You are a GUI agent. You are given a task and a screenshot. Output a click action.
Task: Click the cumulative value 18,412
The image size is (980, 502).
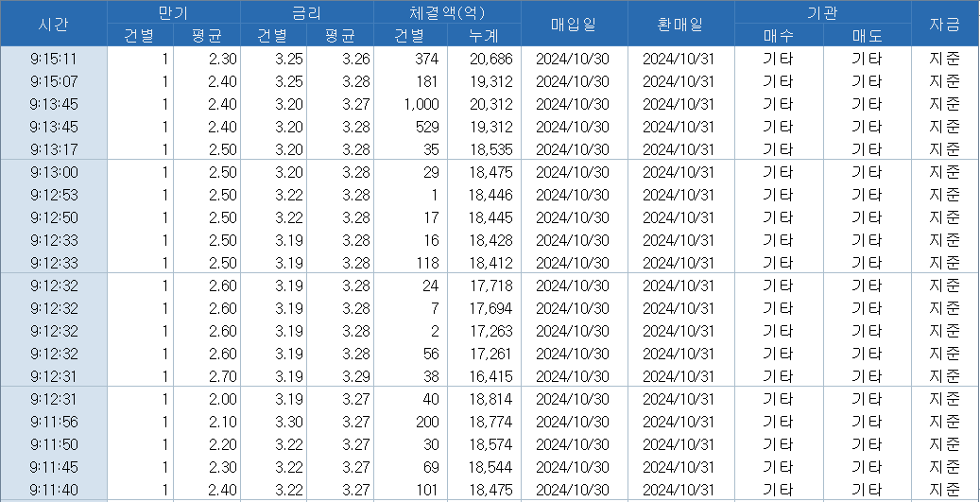[490, 263]
